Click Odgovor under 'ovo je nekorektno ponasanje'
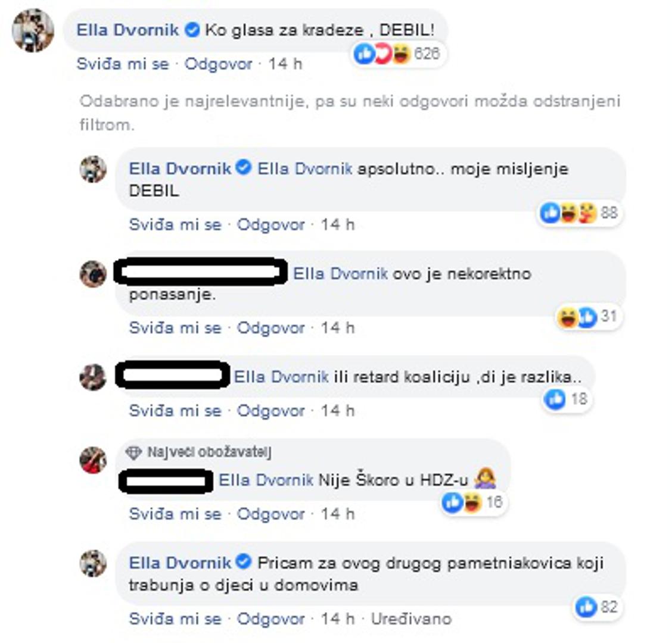Viewport: 672px width, 643px height. pos(271,328)
